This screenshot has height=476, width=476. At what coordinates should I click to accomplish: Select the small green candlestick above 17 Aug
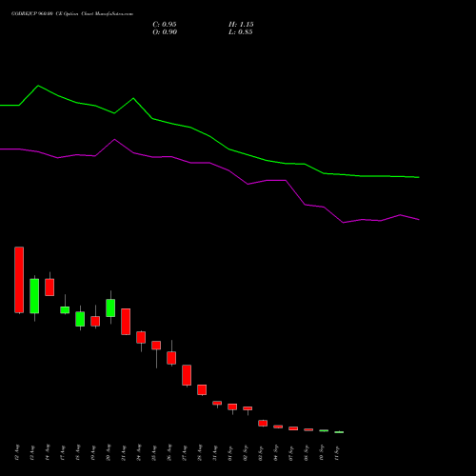(x=65, y=309)
